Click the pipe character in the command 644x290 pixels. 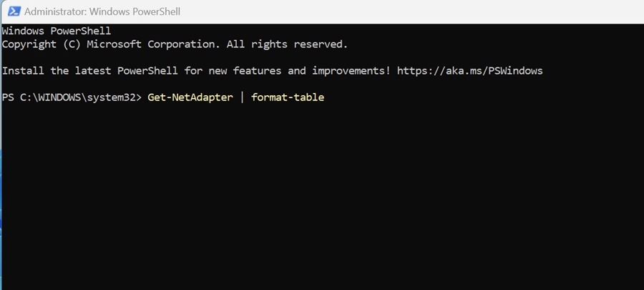[x=242, y=97]
